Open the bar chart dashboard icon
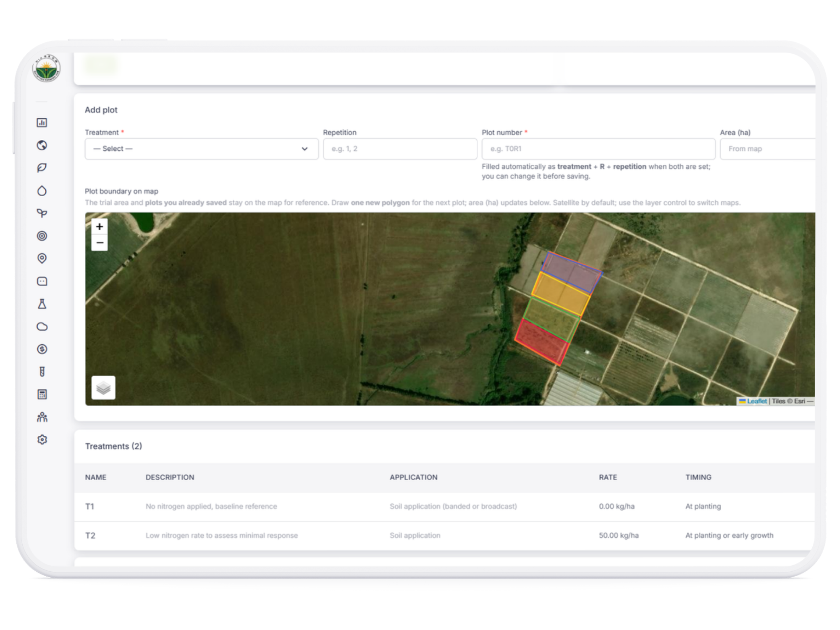Screen dimensions: 840x630 [x=42, y=123]
